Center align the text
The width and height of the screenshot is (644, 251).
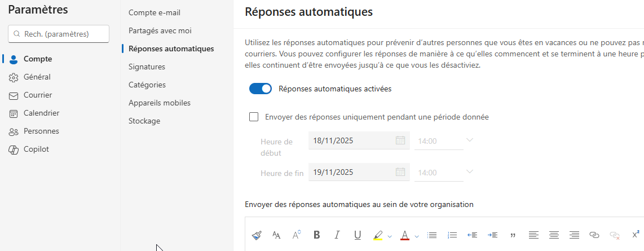click(554, 235)
